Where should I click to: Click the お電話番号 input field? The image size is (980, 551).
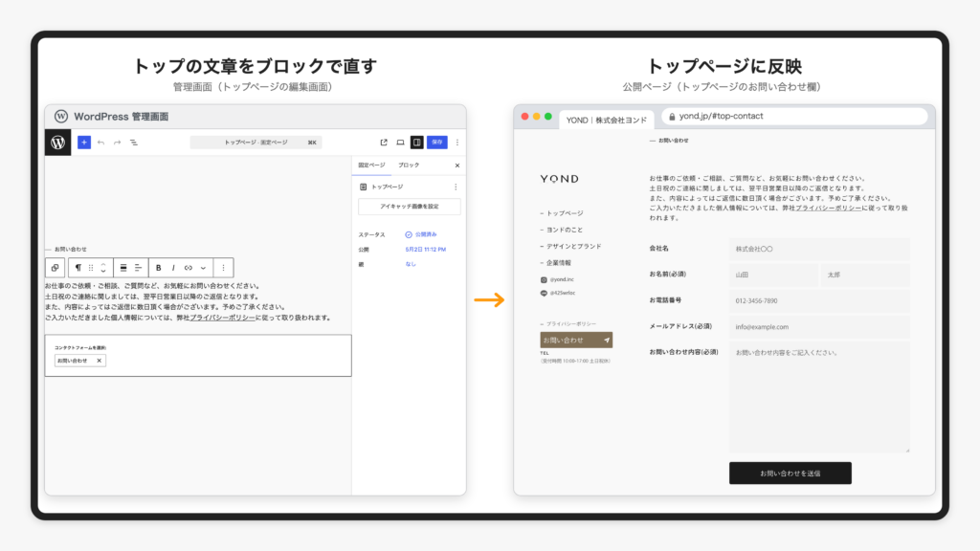tap(819, 300)
